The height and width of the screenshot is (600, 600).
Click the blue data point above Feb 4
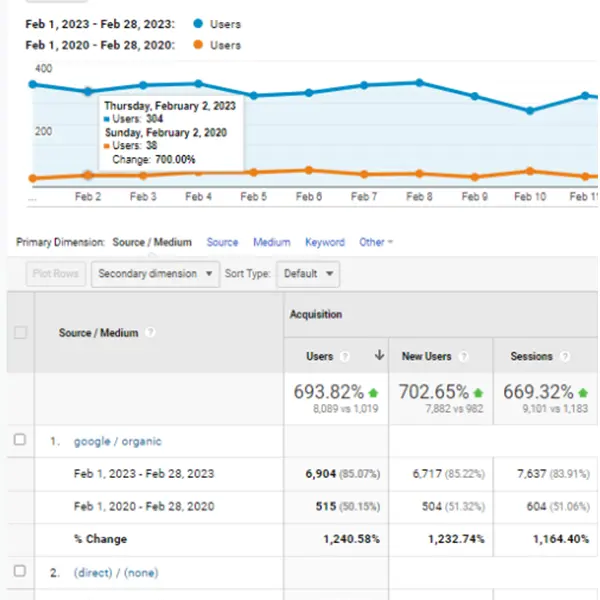198,83
